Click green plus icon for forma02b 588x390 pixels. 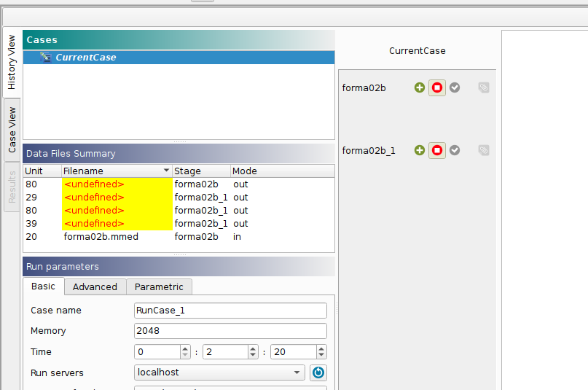coord(420,87)
